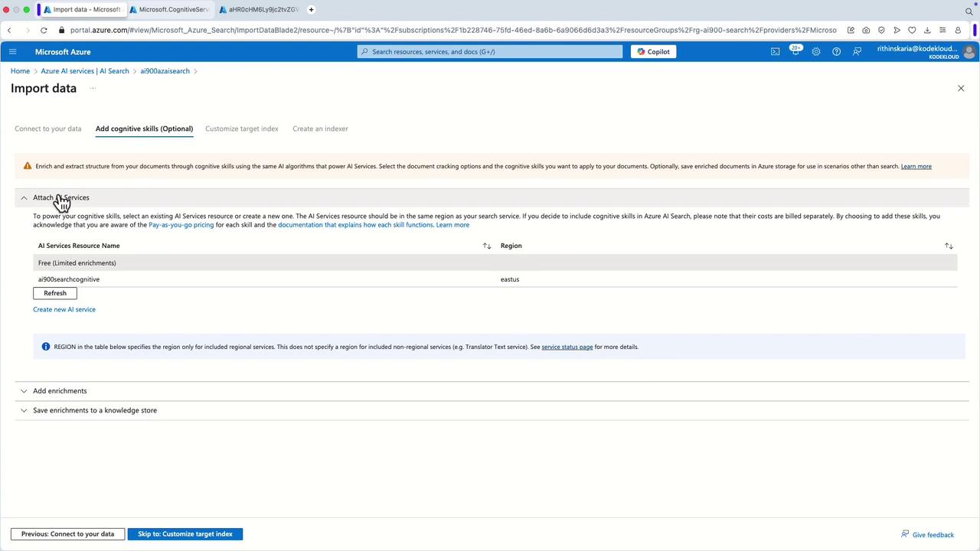Click the warning icon in the enrichment banner

coord(28,166)
